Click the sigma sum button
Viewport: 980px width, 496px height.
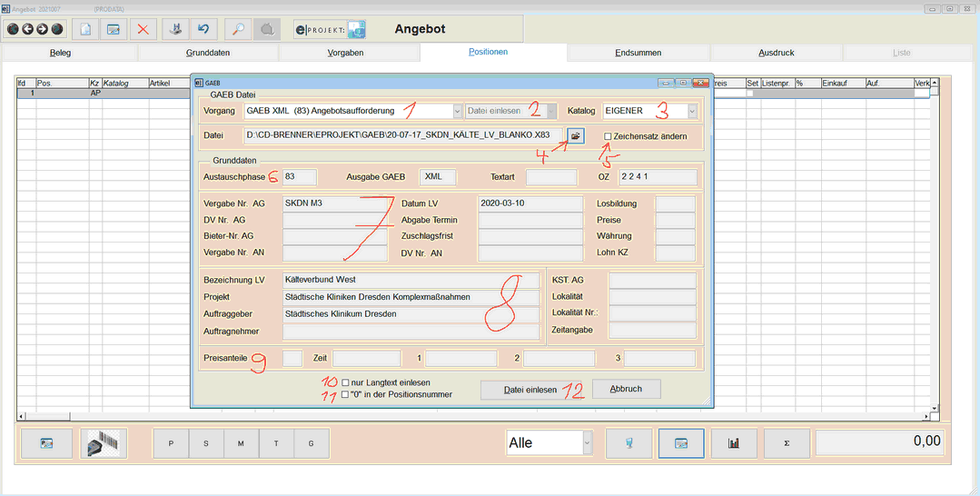point(787,442)
